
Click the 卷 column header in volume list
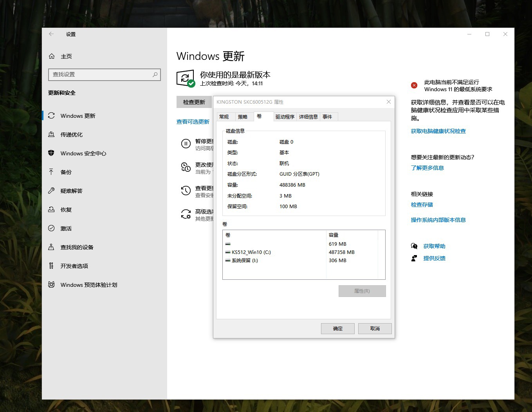tap(275, 235)
